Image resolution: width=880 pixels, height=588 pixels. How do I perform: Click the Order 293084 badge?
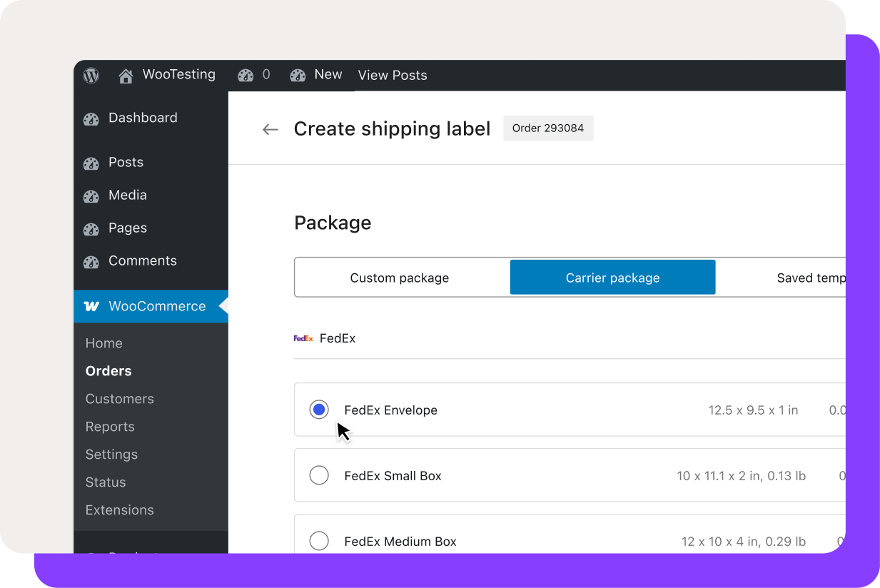point(548,128)
